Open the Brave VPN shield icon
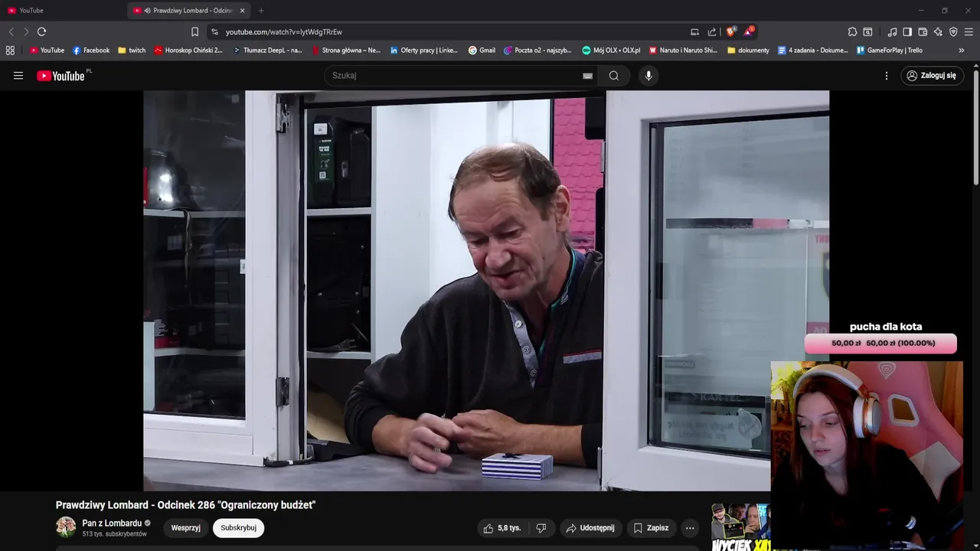The width and height of the screenshot is (980, 551). coord(953,31)
